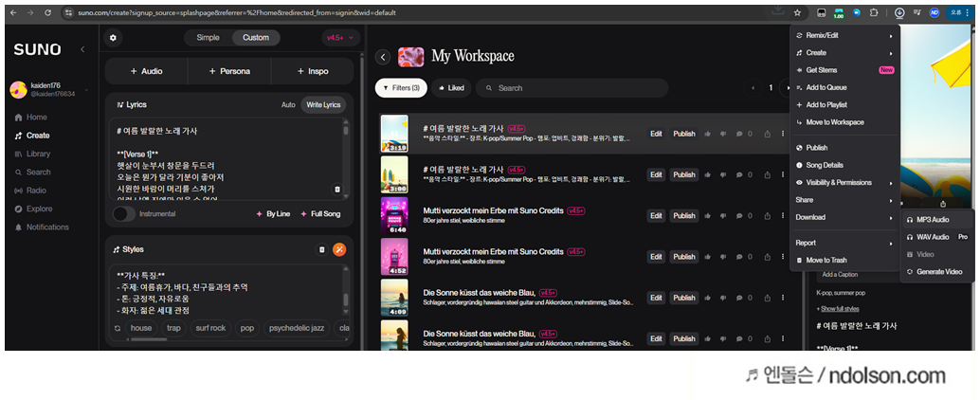The height and width of the screenshot is (400, 980).
Task: Click Edit on the 6:40 Mutti verzockt song
Action: [x=656, y=215]
